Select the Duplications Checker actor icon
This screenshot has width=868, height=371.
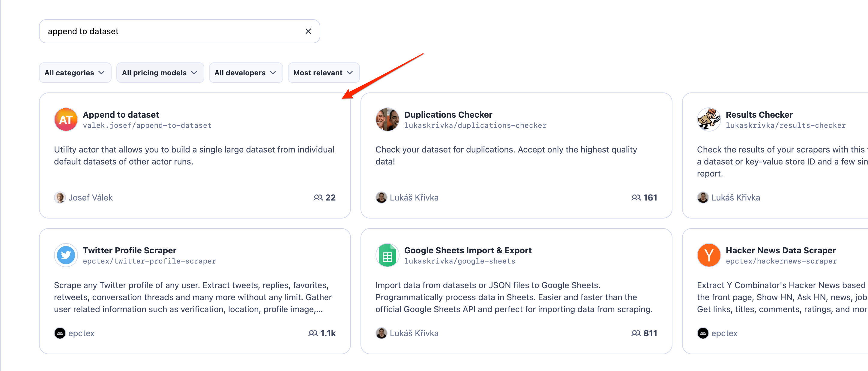click(387, 119)
